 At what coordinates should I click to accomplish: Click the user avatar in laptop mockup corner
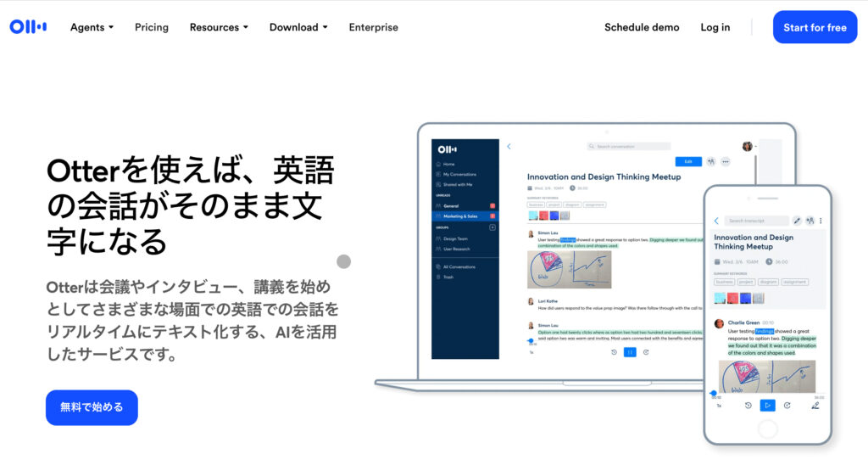tap(748, 146)
